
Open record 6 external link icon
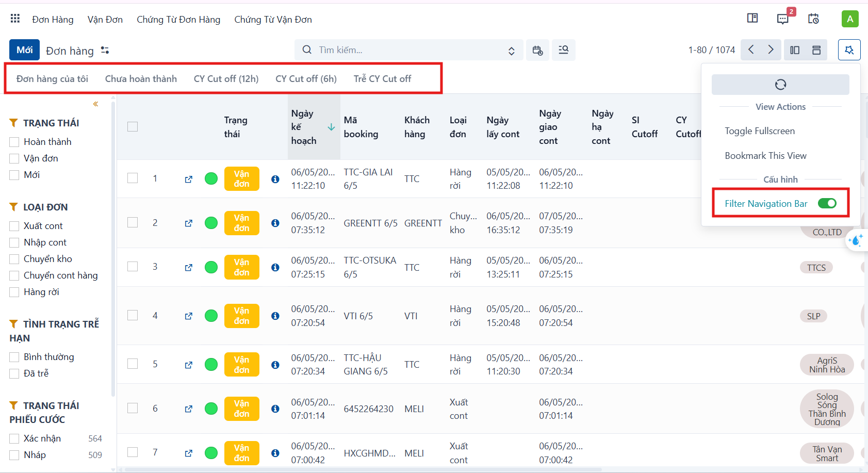pyautogui.click(x=189, y=409)
